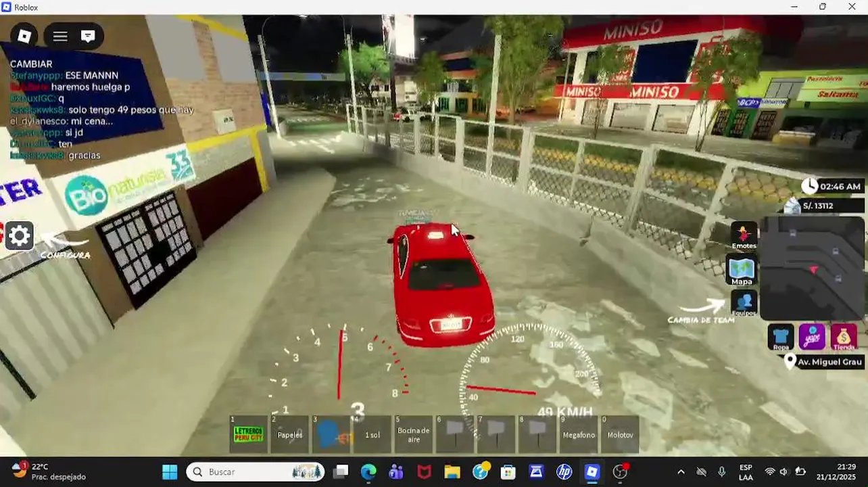Click chat message "ESE MANNN"
The image size is (868, 487).
pyautogui.click(x=91, y=76)
